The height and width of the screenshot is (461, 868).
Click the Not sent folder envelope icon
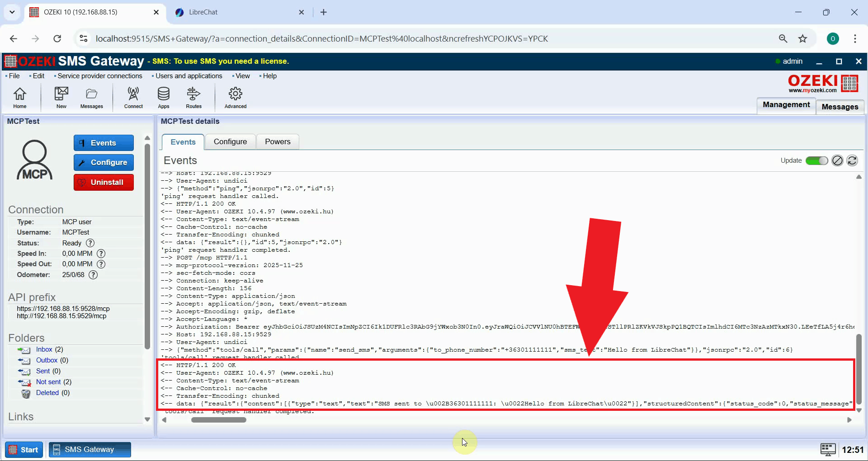24,382
